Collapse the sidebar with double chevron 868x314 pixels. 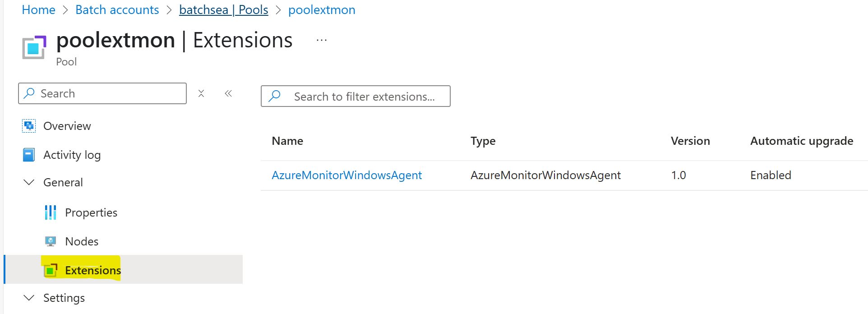tap(228, 93)
